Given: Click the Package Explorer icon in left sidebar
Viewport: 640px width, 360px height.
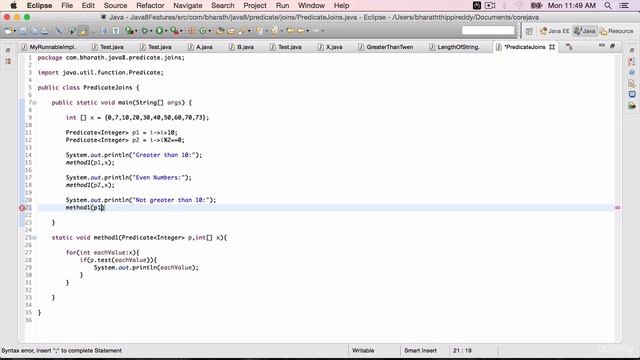Looking at the screenshot, I should point(8,61).
